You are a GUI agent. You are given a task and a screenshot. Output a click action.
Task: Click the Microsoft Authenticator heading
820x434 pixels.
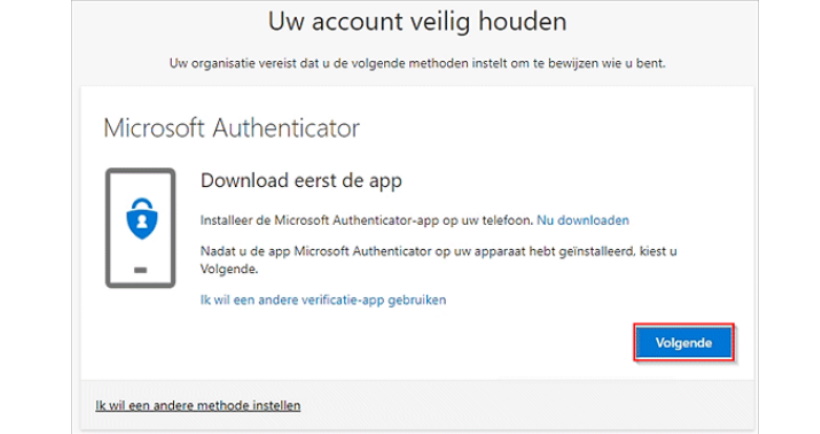click(x=232, y=128)
